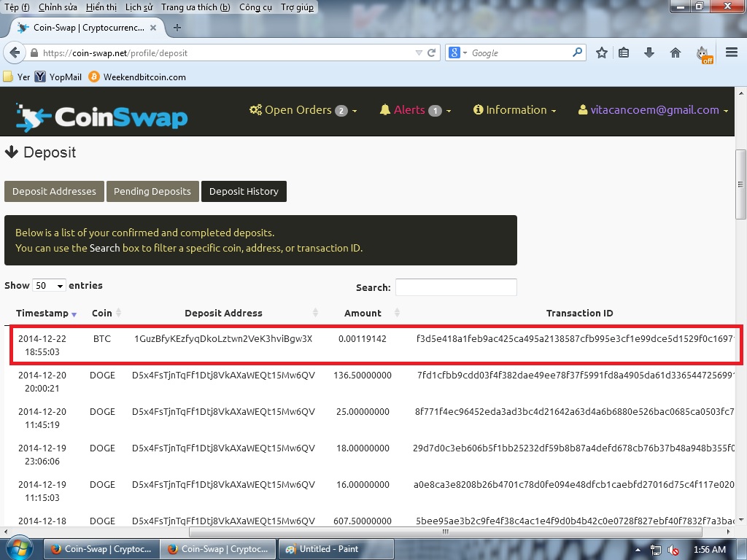Open the Information dropdown menu
The width and height of the screenshot is (747, 560).
coord(514,110)
